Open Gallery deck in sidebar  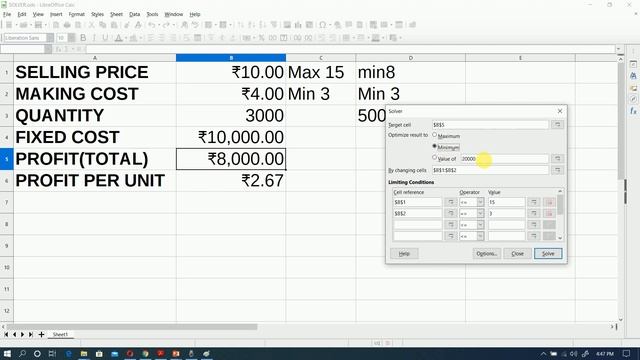633,88
